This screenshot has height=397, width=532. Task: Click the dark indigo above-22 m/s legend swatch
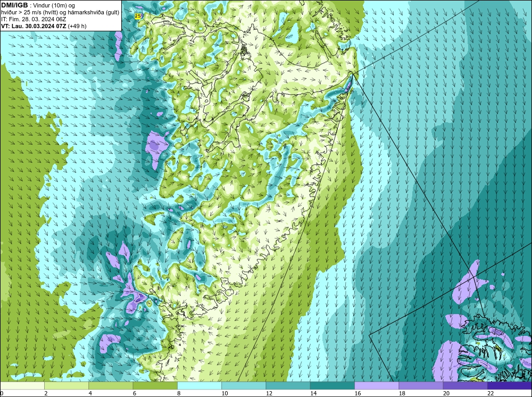(x=509, y=386)
